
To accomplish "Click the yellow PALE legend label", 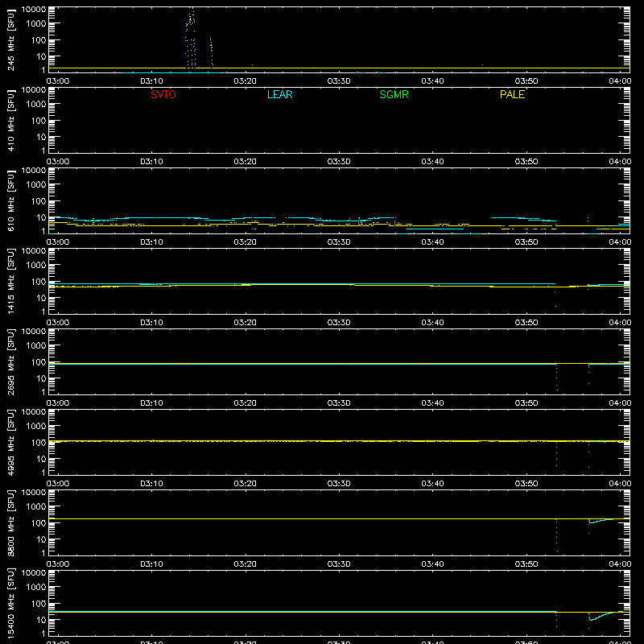I will 512,94.
